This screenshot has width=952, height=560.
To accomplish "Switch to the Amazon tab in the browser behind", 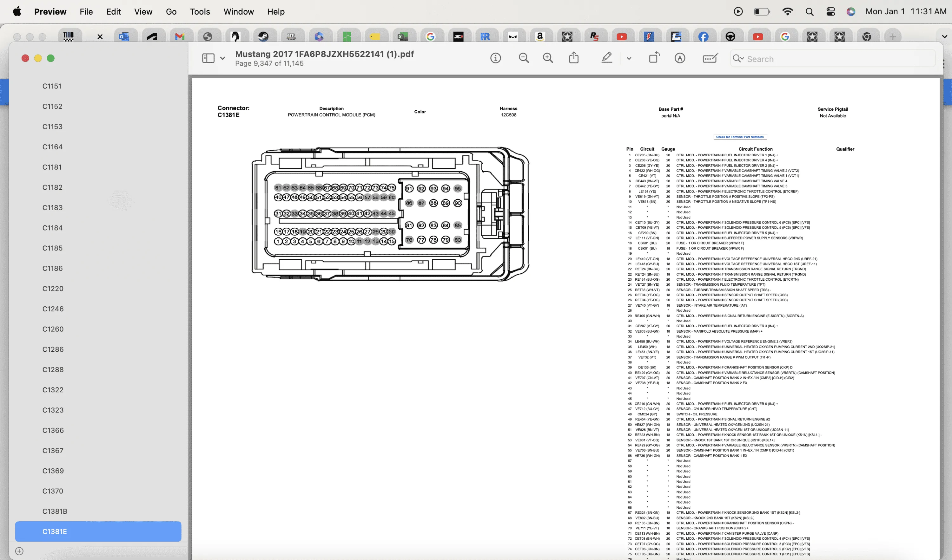I will pos(540,37).
